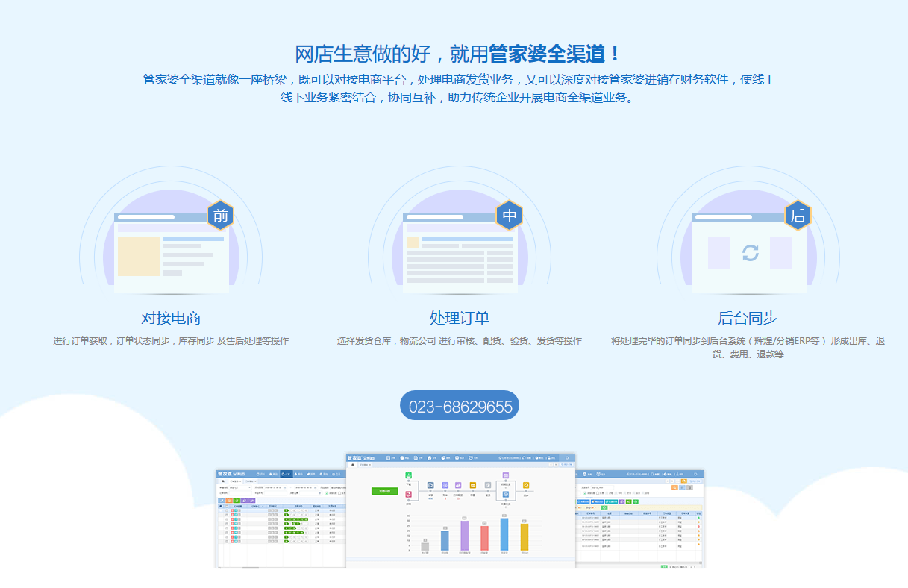Click the description 选择发货仓库，物流公司

click(x=460, y=341)
